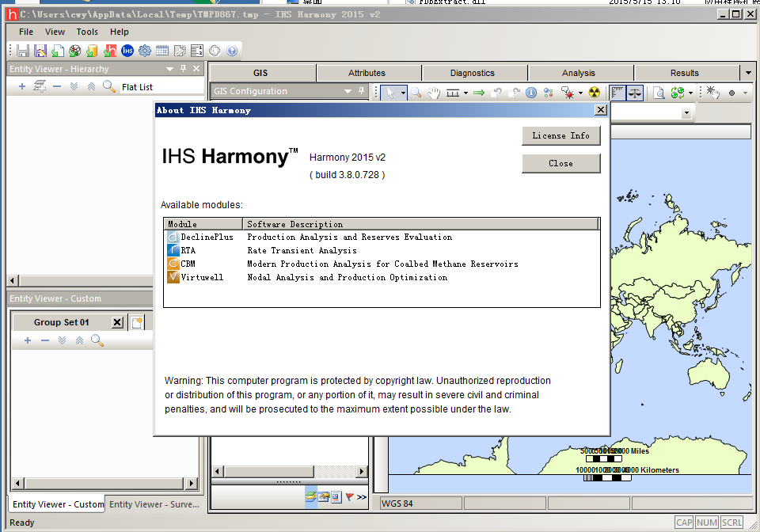Toggle the ruler icon in GIS toolbar
This screenshot has width=760, height=532.
click(x=617, y=93)
